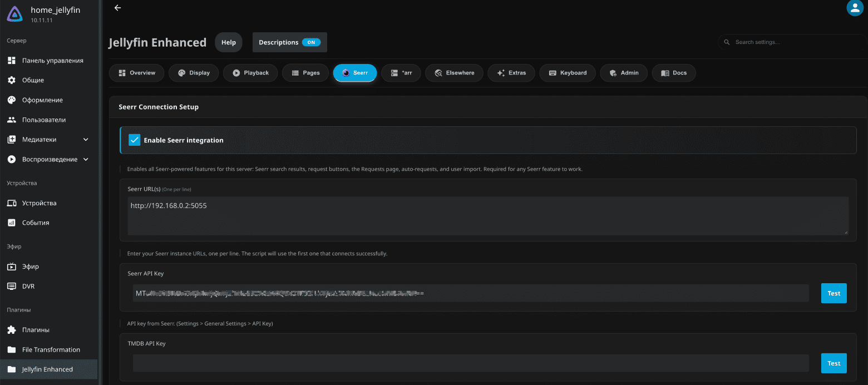Image resolution: width=868 pixels, height=385 pixels.
Task: Click the Панель управления dashboard icon
Action: click(12, 60)
